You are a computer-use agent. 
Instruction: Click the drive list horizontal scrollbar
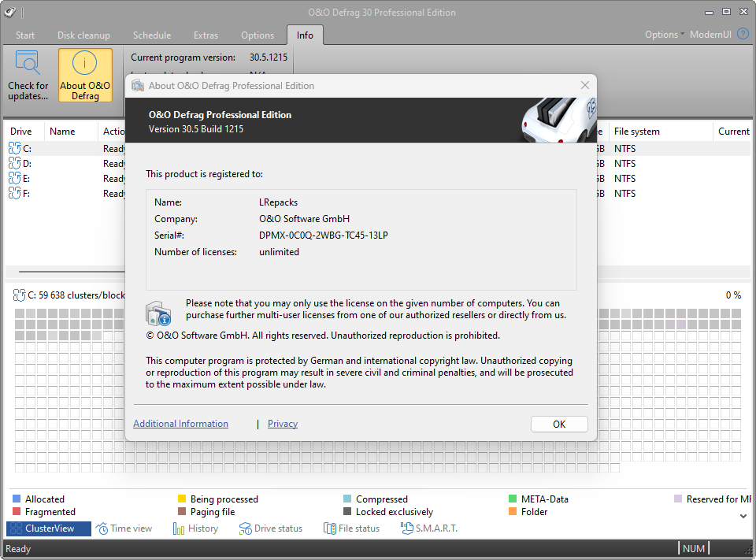(x=72, y=272)
